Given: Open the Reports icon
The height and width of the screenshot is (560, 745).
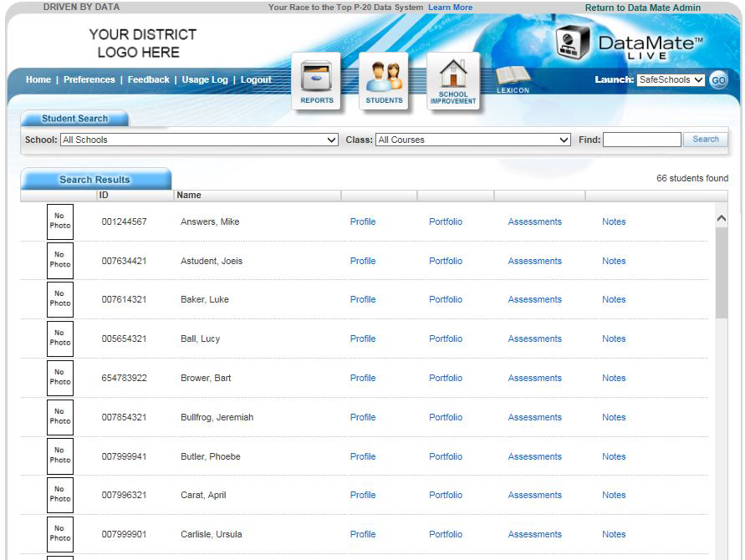Looking at the screenshot, I should pos(316,80).
